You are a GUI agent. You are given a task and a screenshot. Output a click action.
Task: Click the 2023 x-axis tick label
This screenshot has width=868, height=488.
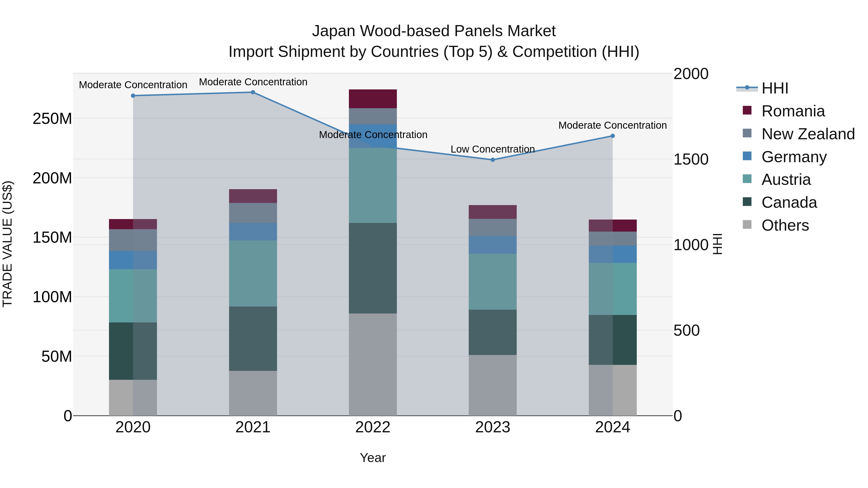click(493, 427)
